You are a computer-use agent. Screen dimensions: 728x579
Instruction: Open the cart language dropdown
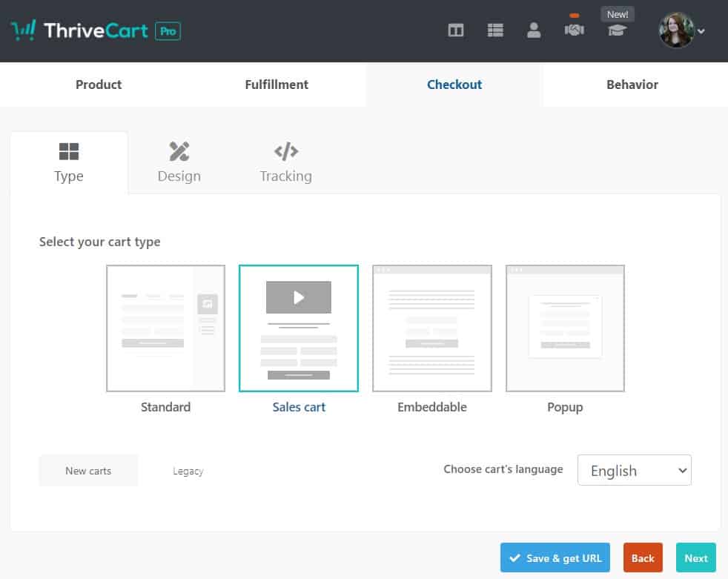634,470
